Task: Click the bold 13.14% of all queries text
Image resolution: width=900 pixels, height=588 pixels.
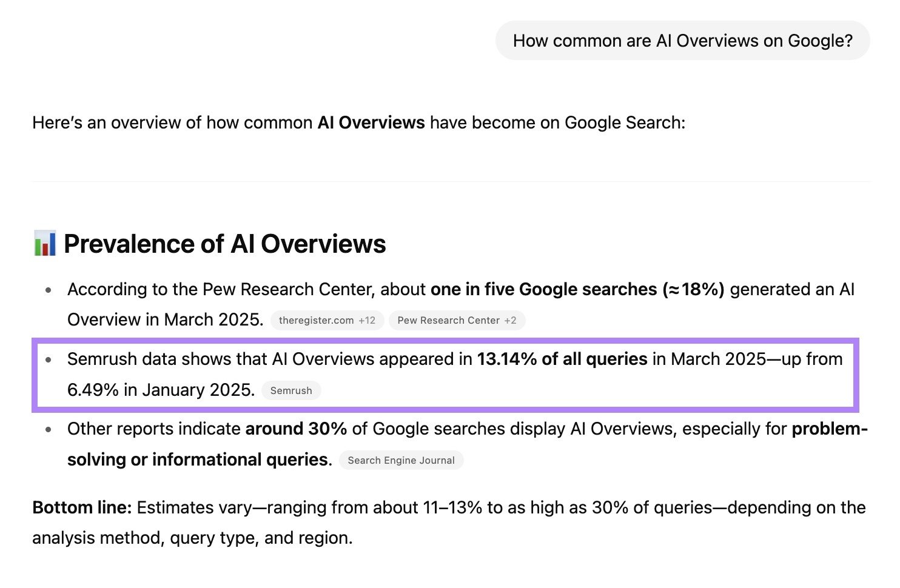Action: 562,359
